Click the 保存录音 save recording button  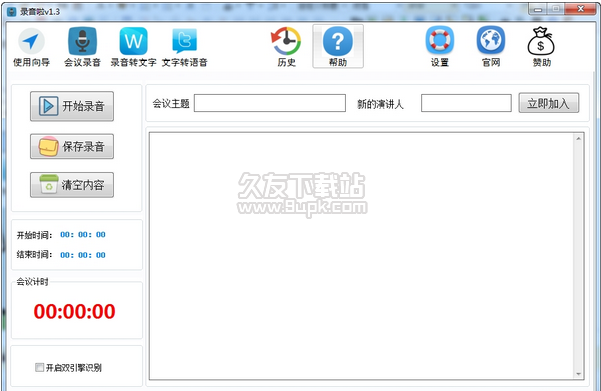tap(72, 146)
